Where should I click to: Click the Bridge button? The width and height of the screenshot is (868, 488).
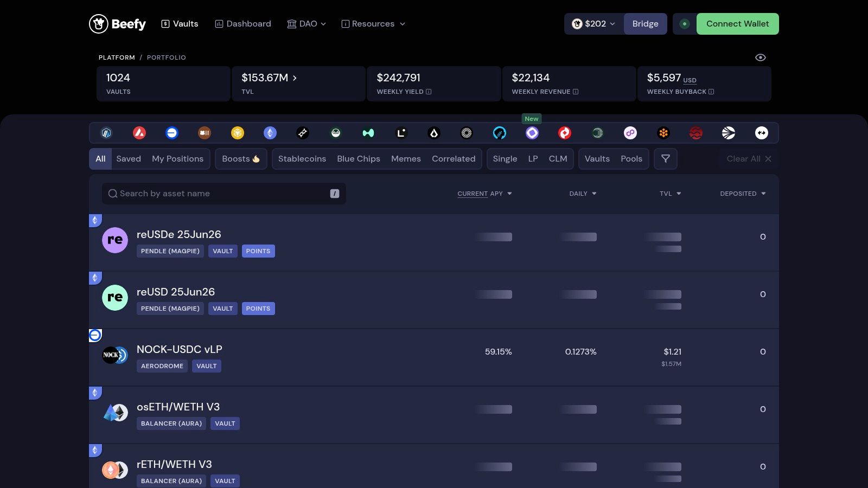tap(645, 24)
